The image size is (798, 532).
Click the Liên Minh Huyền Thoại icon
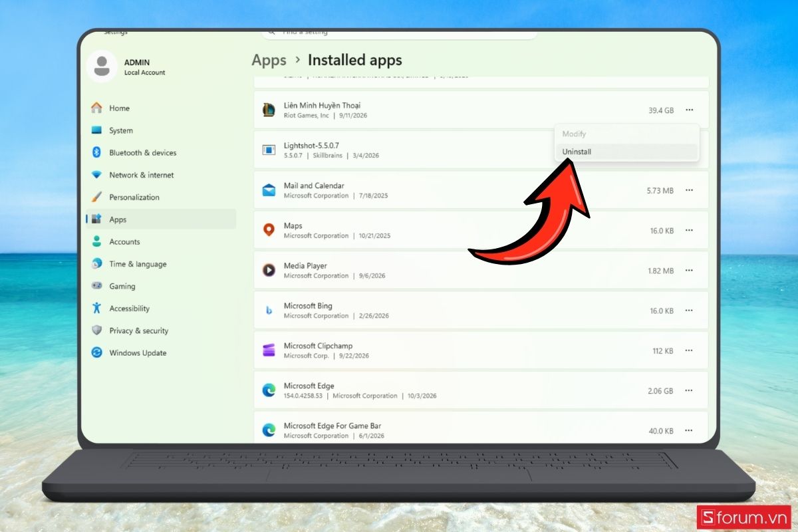269,110
